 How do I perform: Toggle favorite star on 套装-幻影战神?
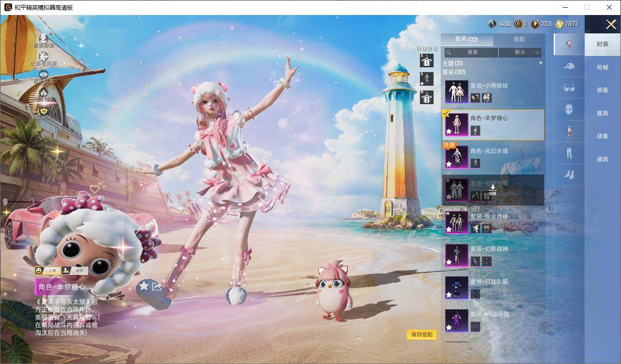pos(449,262)
